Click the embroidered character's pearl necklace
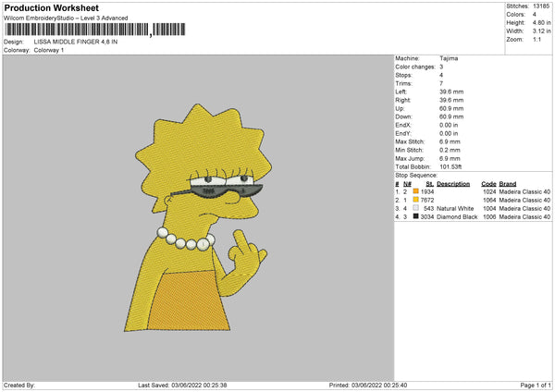555x392 pixels. 186,239
